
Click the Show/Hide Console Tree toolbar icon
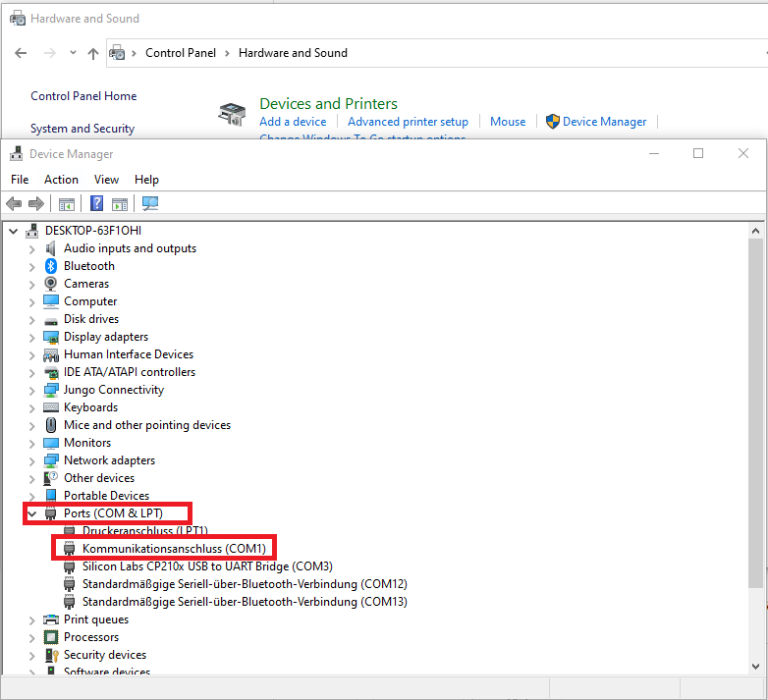click(x=67, y=204)
